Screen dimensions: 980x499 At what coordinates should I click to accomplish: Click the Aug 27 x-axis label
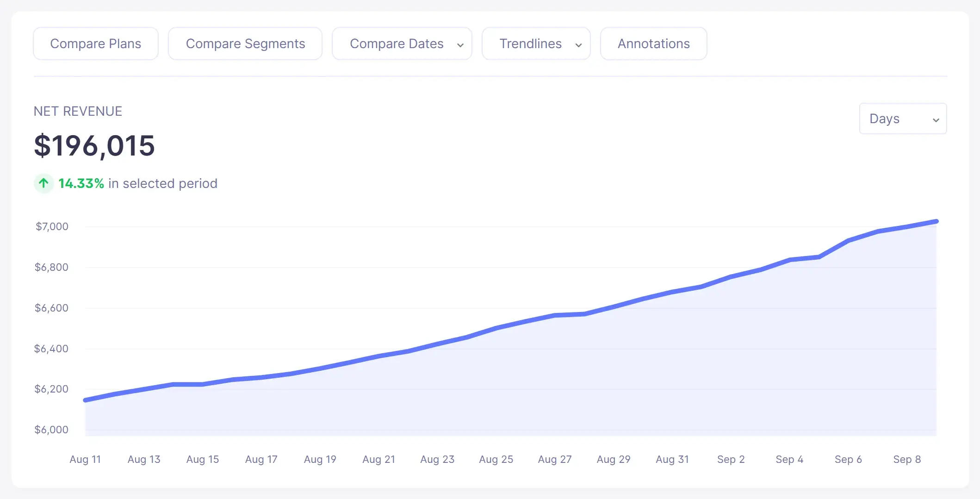coord(555,459)
